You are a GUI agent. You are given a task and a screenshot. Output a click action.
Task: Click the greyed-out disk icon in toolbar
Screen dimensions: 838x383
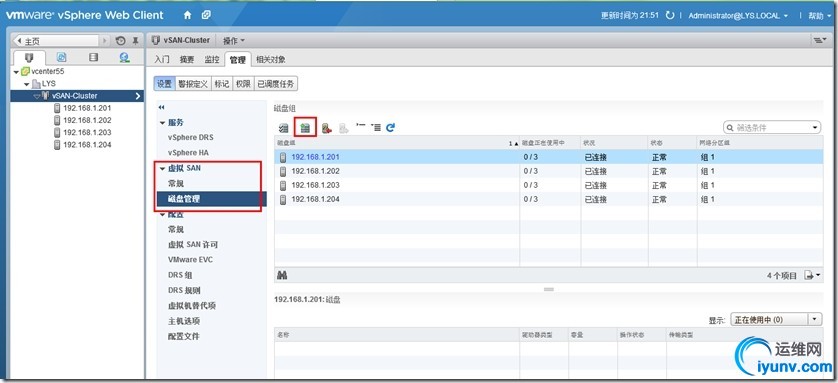pyautogui.click(x=344, y=128)
